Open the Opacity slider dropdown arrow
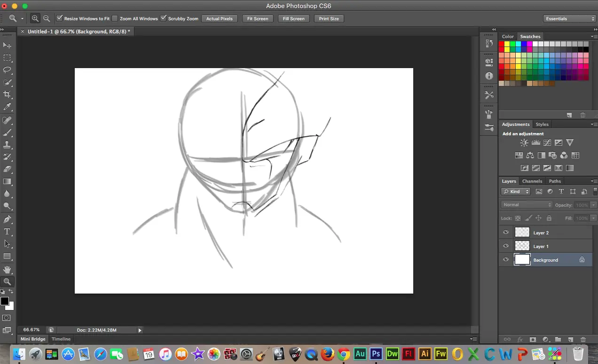Image resolution: width=598 pixels, height=364 pixels. (593, 205)
